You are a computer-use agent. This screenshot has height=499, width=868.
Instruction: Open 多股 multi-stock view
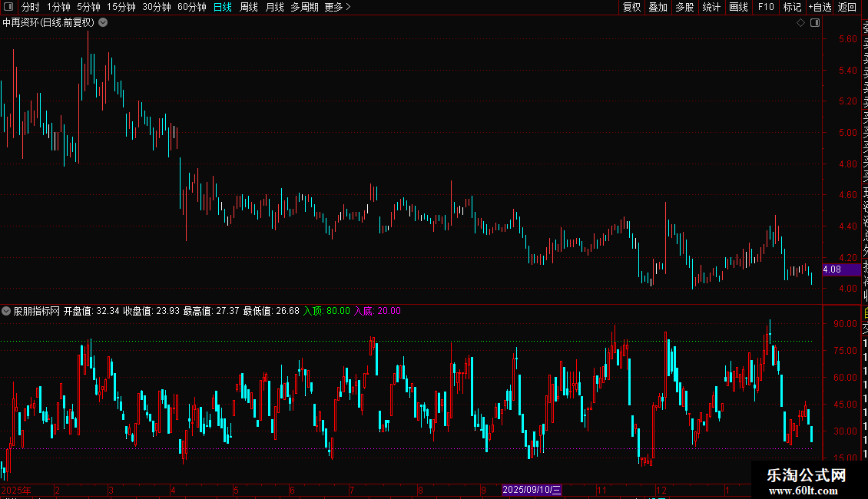pyautogui.click(x=684, y=7)
